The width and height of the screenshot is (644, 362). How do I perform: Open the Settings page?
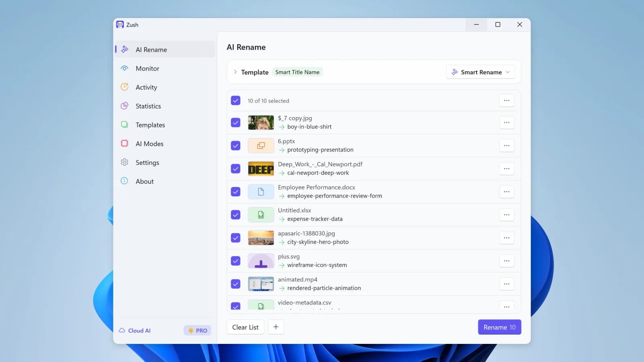(x=165, y=162)
